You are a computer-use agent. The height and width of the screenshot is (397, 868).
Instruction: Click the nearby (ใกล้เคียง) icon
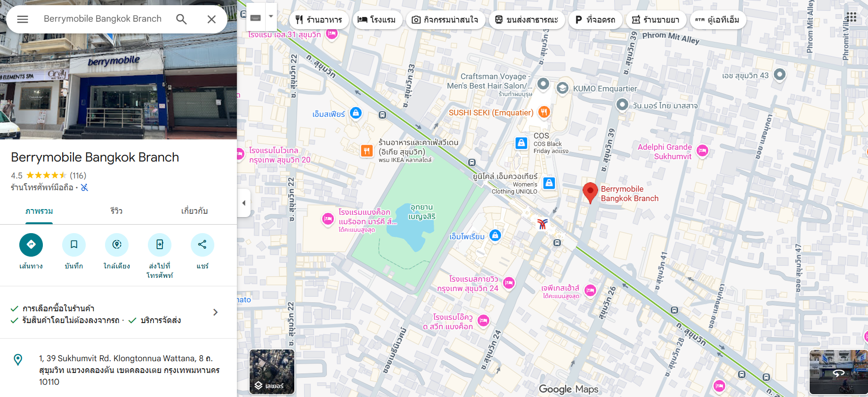coord(117,244)
